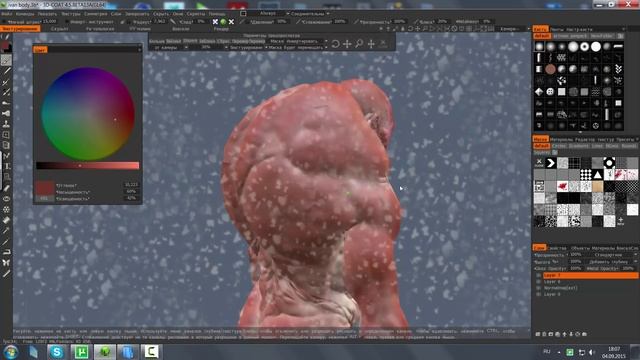Viewport: 640px width, 360px height.
Task: Pick the white dash stroke brush alpha
Action: coord(618,47)
